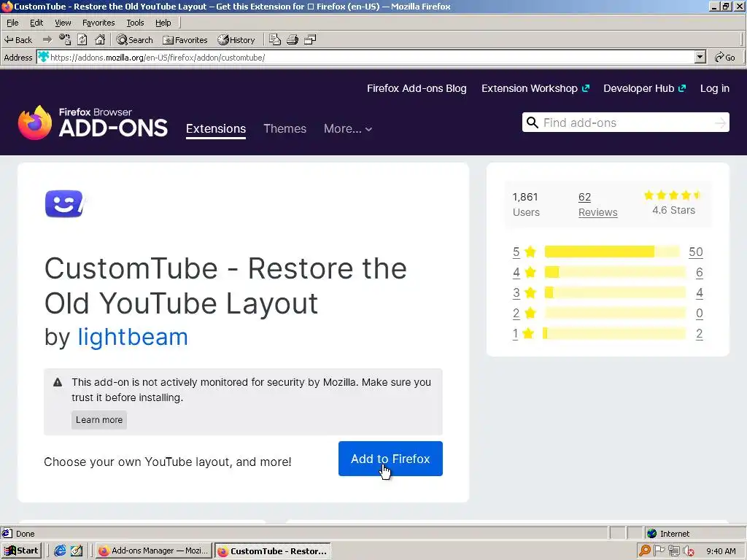The image size is (747, 560).
Task: Expand the More... dropdown menu
Action: click(348, 129)
